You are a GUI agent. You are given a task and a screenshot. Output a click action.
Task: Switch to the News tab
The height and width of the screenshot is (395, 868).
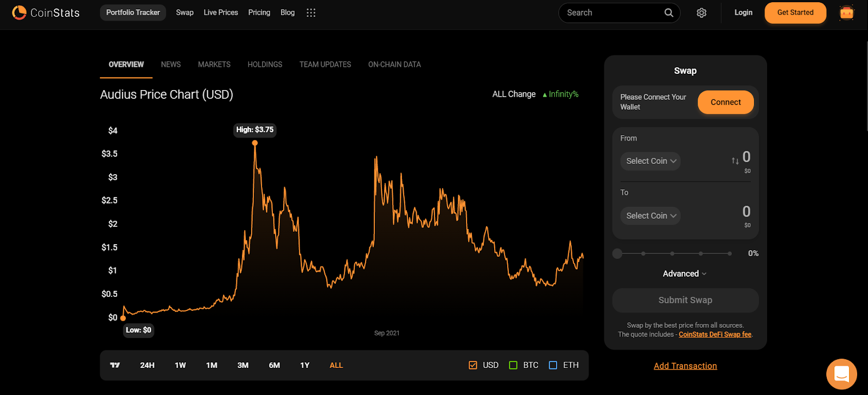171,65
